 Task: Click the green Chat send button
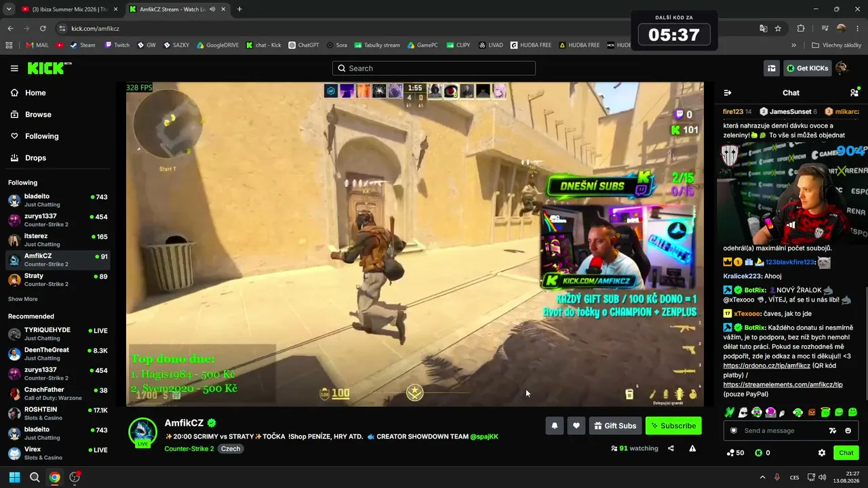pyautogui.click(x=846, y=453)
